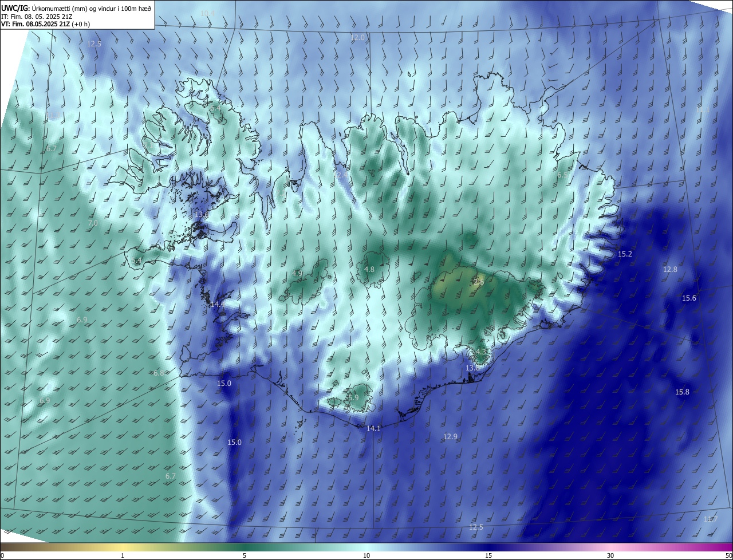
Task: Click the 5.9 value label
Action: tap(353, 397)
